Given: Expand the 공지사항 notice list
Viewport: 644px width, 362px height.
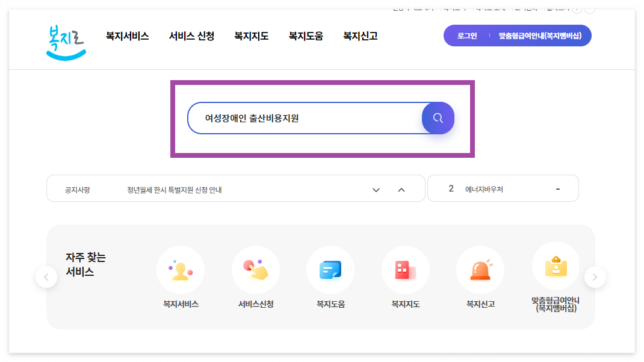Looking at the screenshot, I should [x=376, y=189].
